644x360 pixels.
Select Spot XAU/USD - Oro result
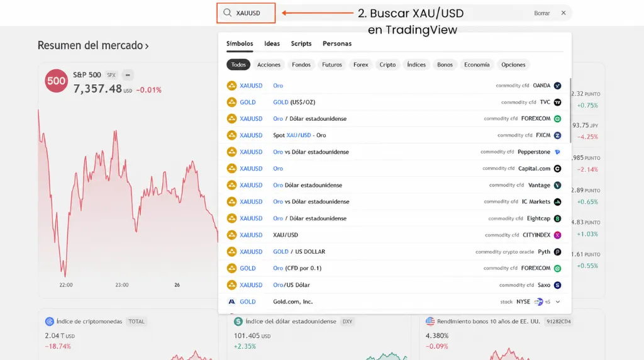tap(394, 135)
